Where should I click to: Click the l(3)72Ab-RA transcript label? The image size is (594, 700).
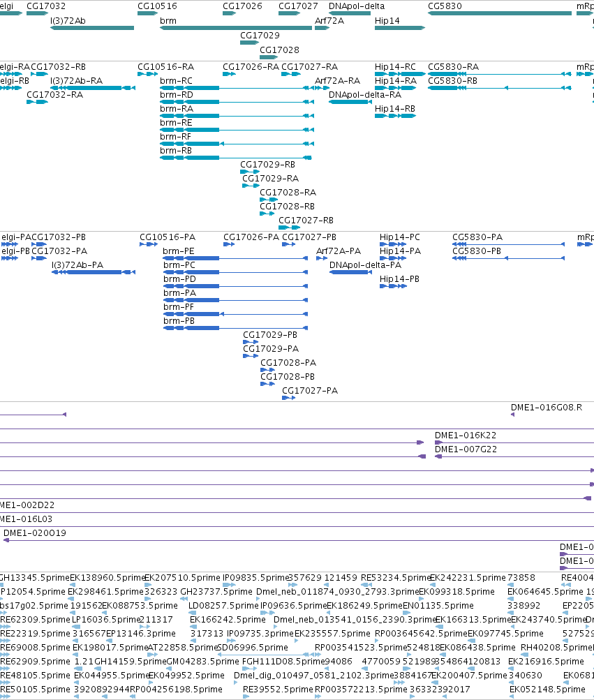tap(76, 81)
